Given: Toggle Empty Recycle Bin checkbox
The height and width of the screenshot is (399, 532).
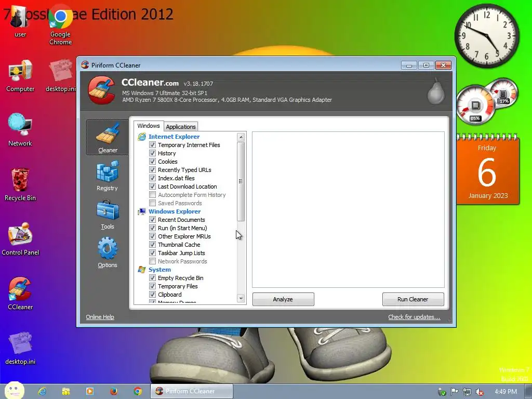Looking at the screenshot, I should click(x=152, y=278).
